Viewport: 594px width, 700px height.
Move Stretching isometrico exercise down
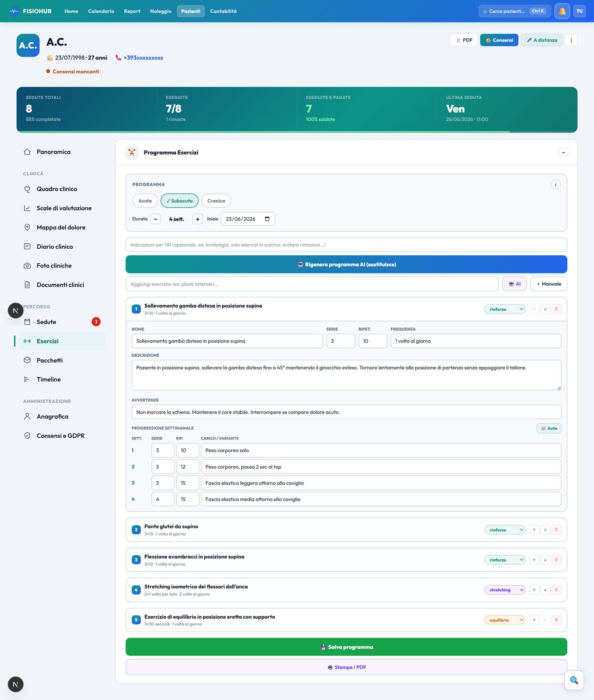click(x=545, y=590)
